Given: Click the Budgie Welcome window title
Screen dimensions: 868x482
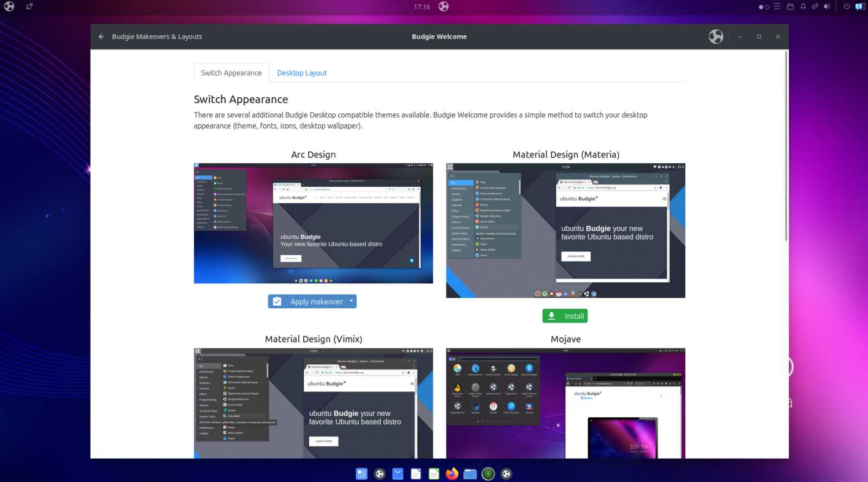Looking at the screenshot, I should 439,36.
